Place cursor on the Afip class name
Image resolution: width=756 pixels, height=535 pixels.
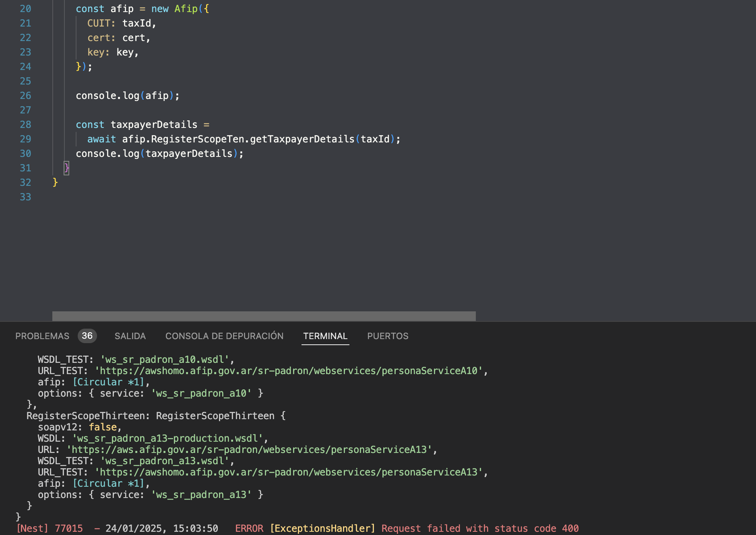[186, 9]
